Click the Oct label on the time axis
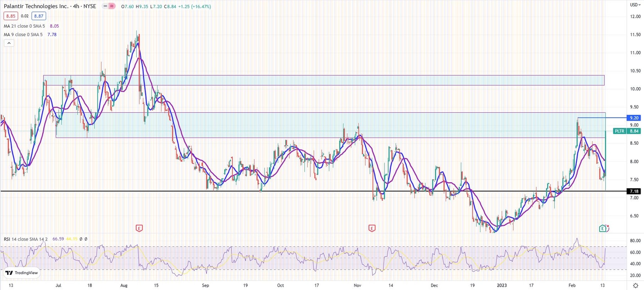This screenshot has height=290, width=644. [x=280, y=285]
